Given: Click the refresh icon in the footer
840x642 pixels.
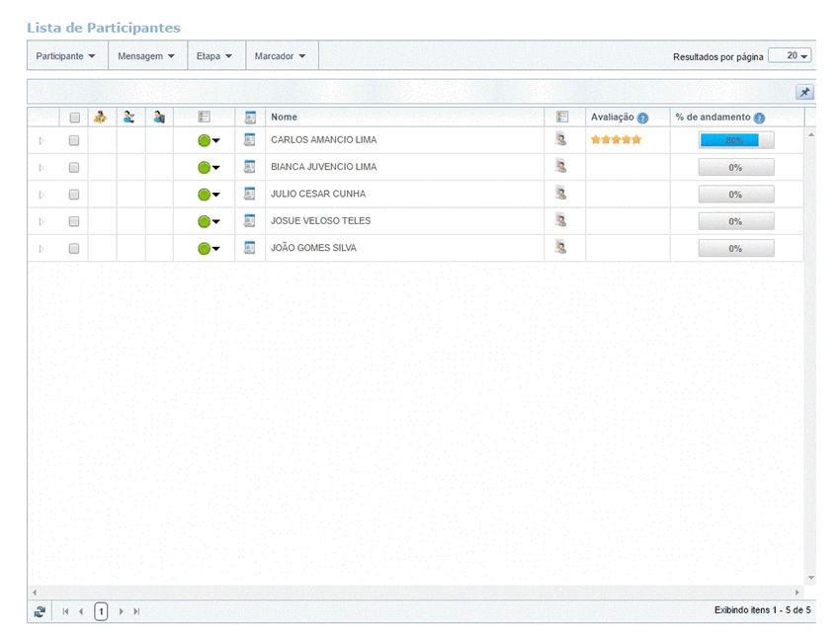Looking at the screenshot, I should click(x=40, y=611).
